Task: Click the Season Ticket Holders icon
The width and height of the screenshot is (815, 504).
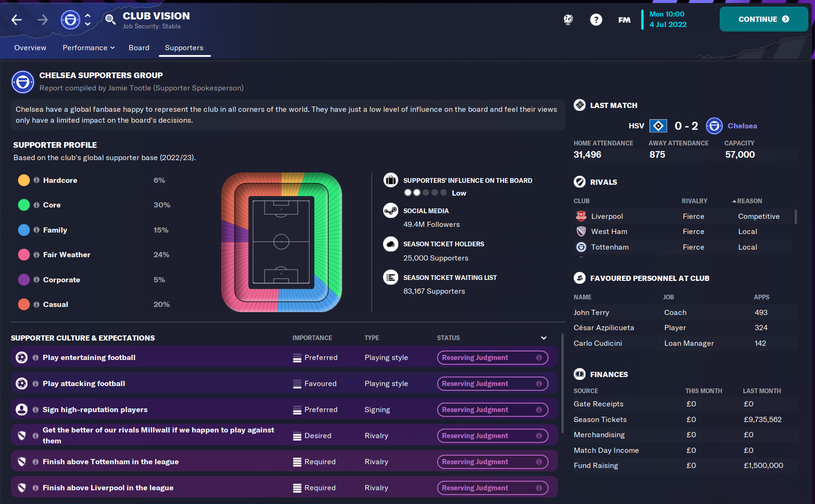Action: pyautogui.click(x=391, y=244)
